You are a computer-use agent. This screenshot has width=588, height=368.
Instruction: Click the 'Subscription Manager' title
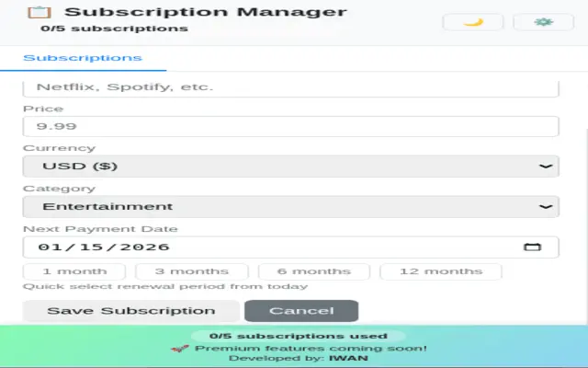206,12
